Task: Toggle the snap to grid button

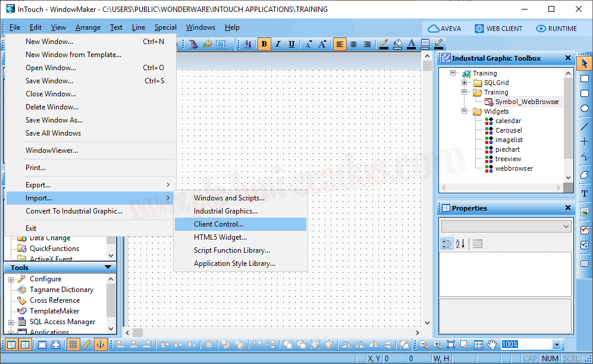Action: pos(73,344)
